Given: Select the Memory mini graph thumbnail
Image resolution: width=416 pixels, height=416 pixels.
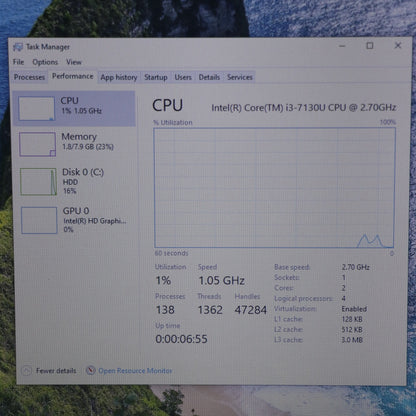Looking at the screenshot, I should click(37, 144).
